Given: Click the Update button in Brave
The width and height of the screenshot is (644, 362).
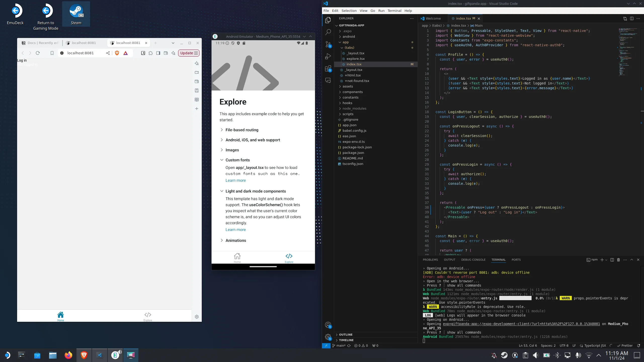Looking at the screenshot, I should tap(189, 53).
